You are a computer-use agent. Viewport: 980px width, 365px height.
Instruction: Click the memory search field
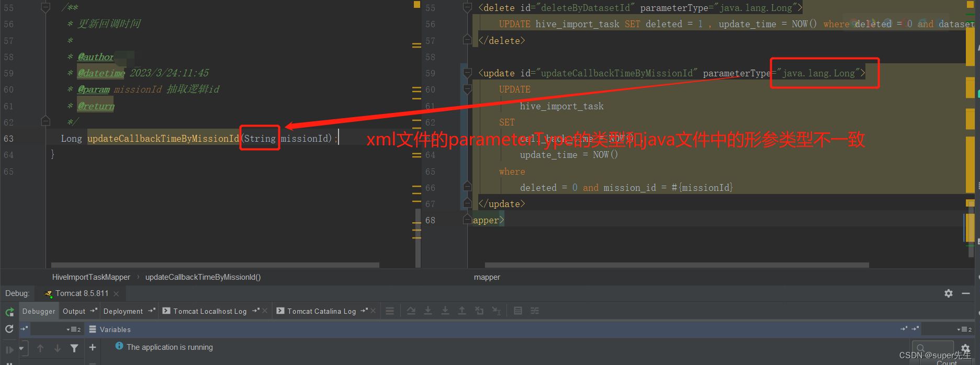click(x=933, y=348)
